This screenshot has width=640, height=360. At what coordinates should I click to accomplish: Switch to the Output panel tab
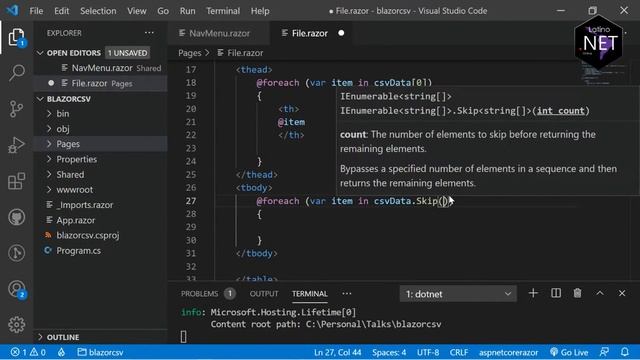coord(264,294)
